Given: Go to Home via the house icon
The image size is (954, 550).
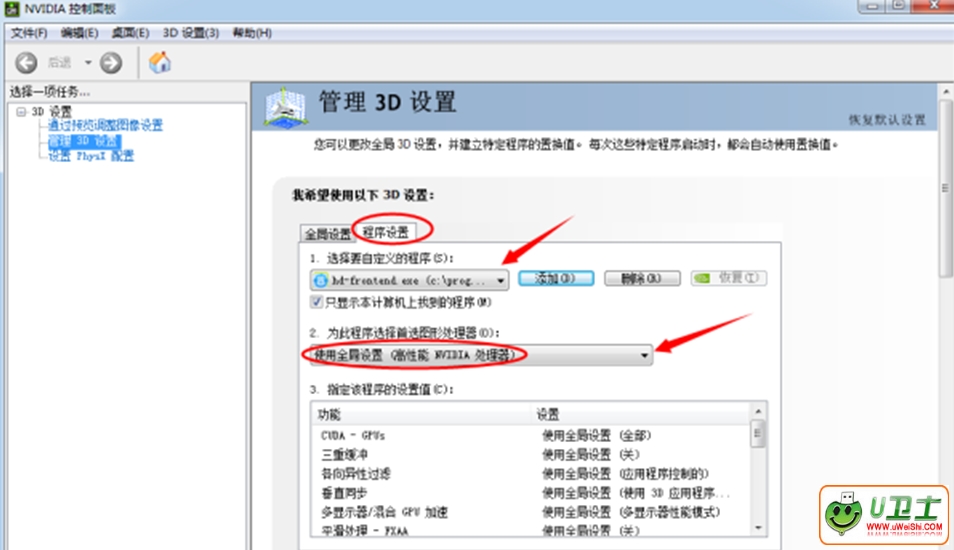Looking at the screenshot, I should 160,62.
